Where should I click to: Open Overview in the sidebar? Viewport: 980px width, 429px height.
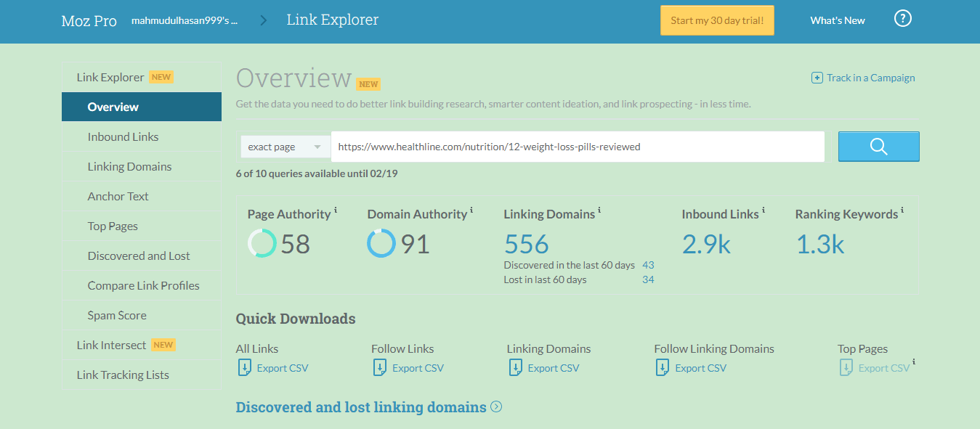click(x=142, y=107)
